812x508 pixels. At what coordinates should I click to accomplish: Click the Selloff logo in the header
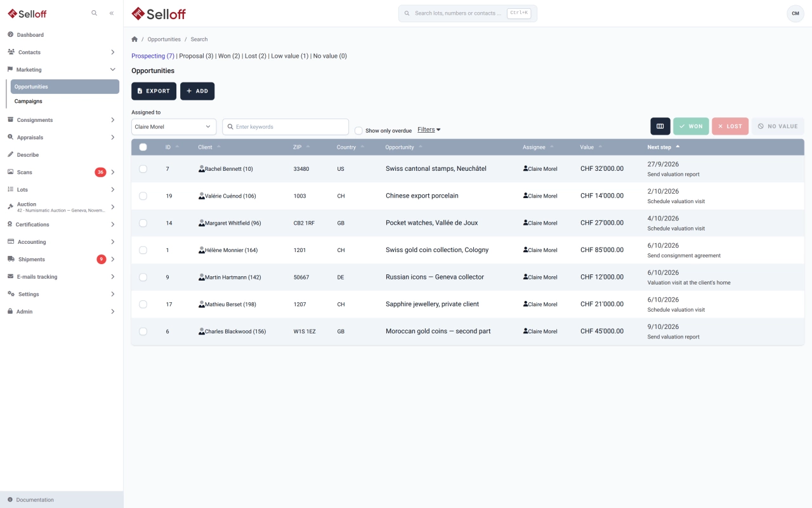coord(159,13)
